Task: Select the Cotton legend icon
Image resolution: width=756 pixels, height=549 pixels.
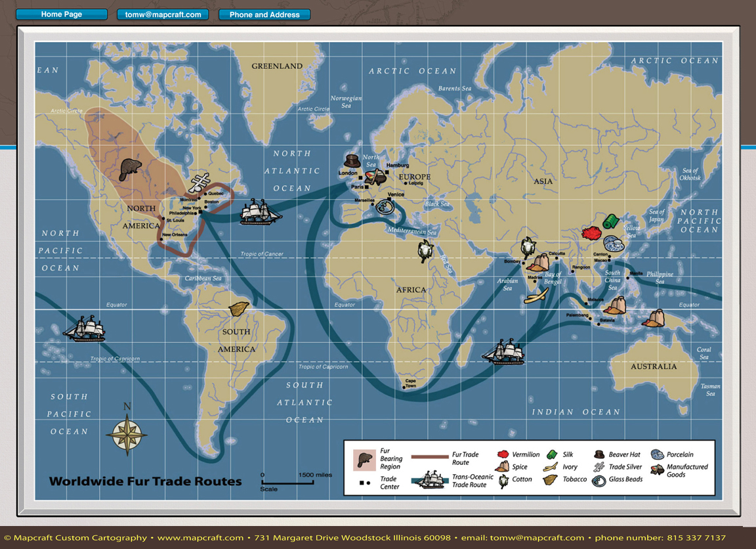Action: pos(503,481)
